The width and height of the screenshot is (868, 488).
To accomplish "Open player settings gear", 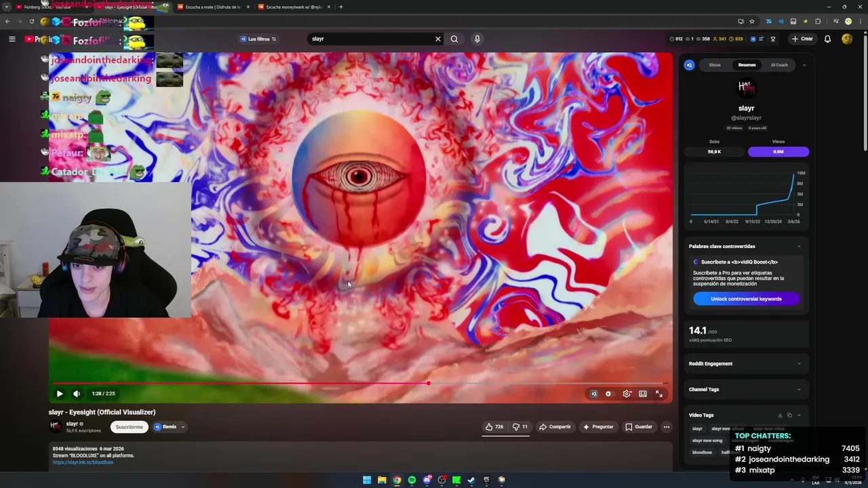I will [x=627, y=394].
